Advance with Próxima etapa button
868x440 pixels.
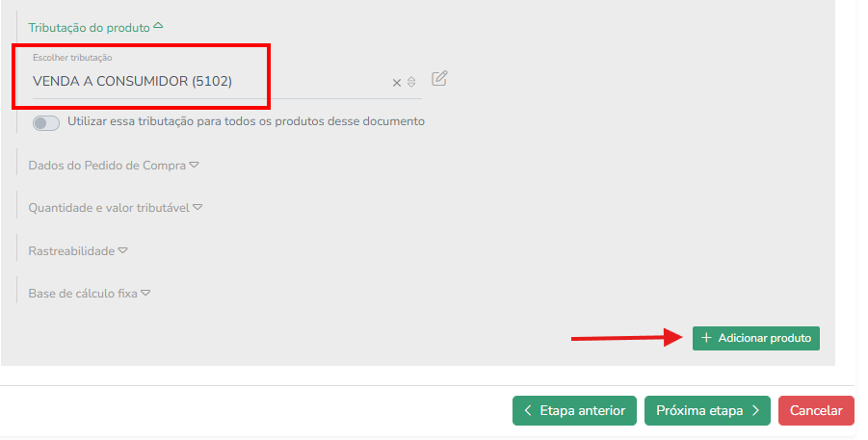point(707,411)
